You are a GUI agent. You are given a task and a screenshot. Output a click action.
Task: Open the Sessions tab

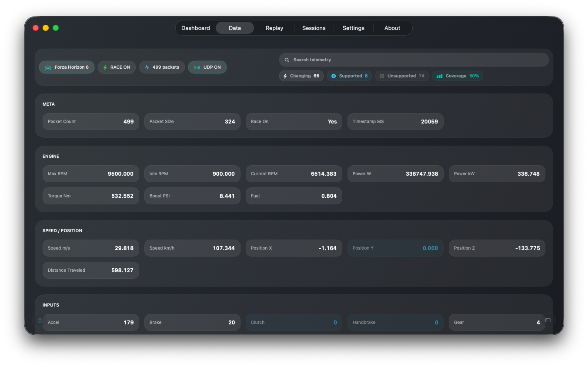click(314, 28)
